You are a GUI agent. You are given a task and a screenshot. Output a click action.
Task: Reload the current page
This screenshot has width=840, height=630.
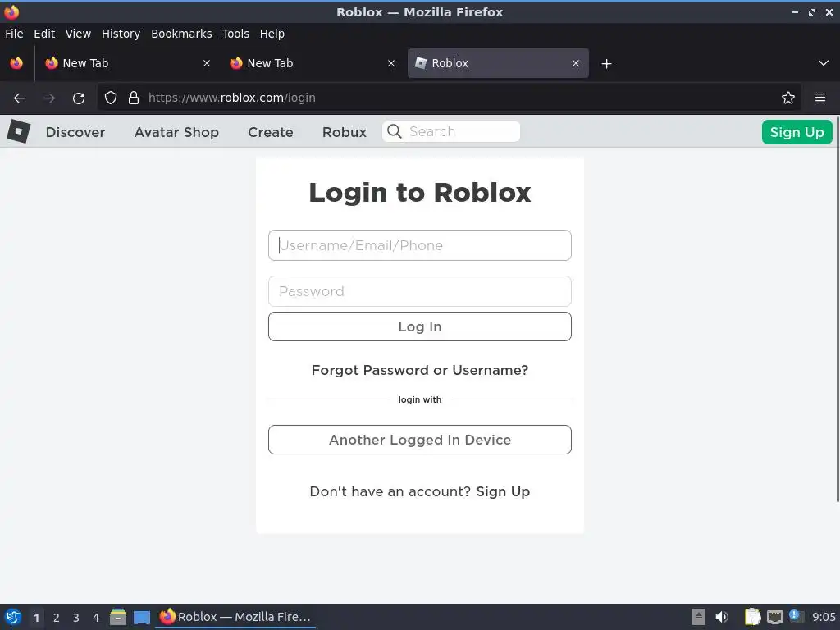pos(79,98)
